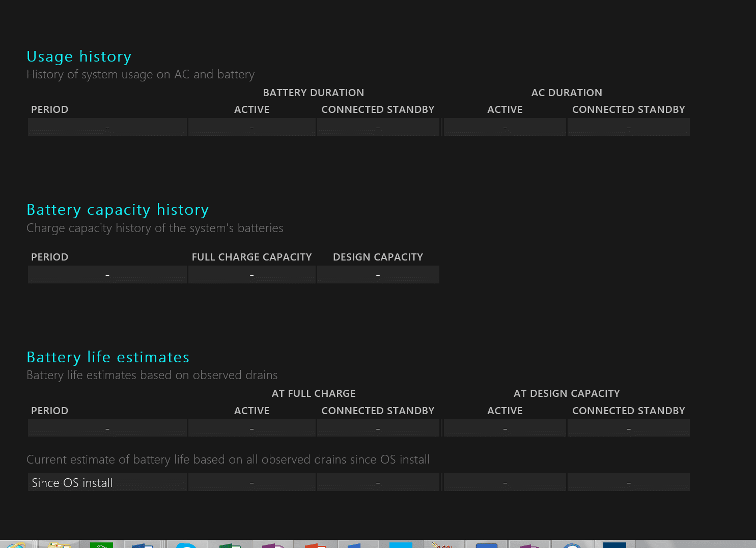Click 'ACTIVE' header under AT FULL CHARGE
The height and width of the screenshot is (548, 756).
click(252, 411)
